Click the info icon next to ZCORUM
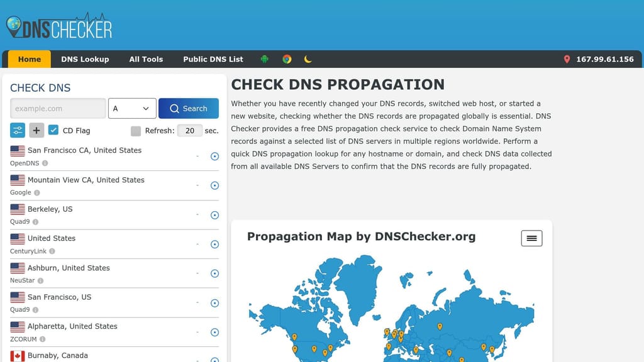Screen dimensions: 644x362 42,339
